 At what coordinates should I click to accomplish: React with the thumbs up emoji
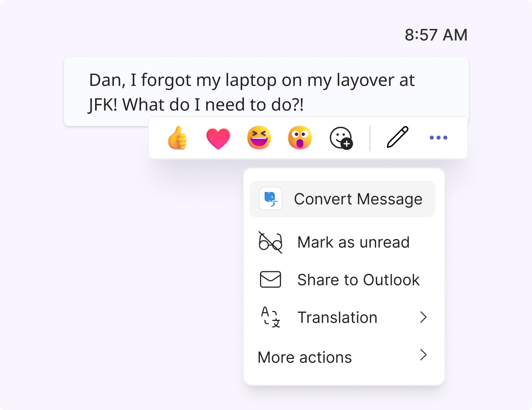pos(177,138)
